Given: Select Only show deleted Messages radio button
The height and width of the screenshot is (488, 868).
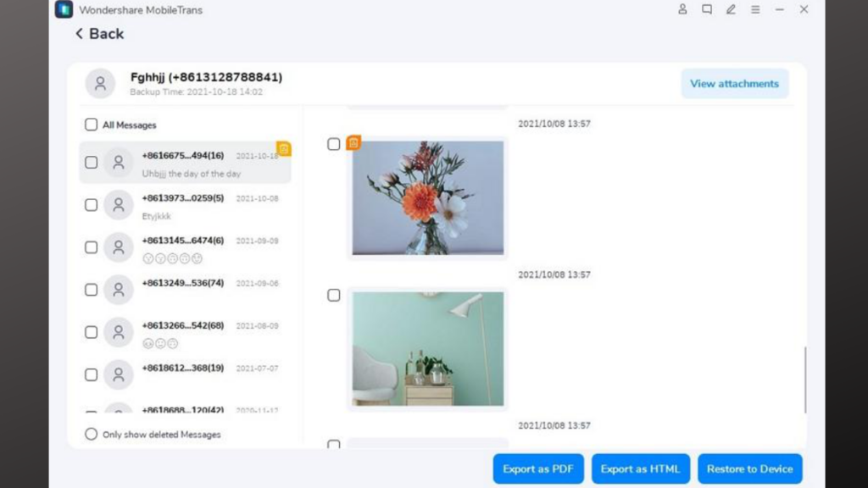Looking at the screenshot, I should [x=91, y=434].
